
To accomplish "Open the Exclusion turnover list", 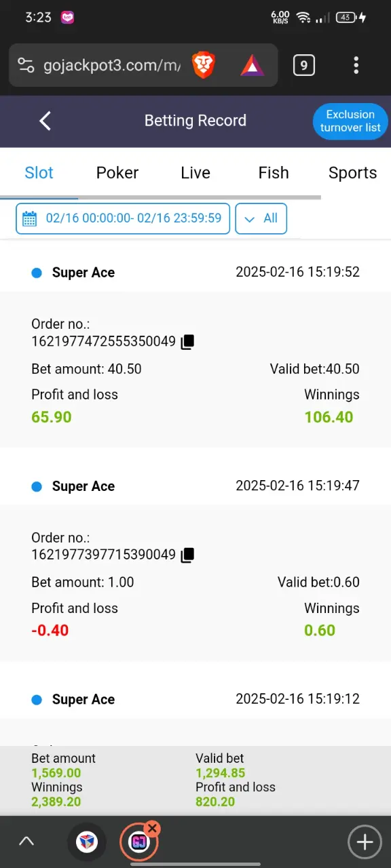I will (x=350, y=121).
